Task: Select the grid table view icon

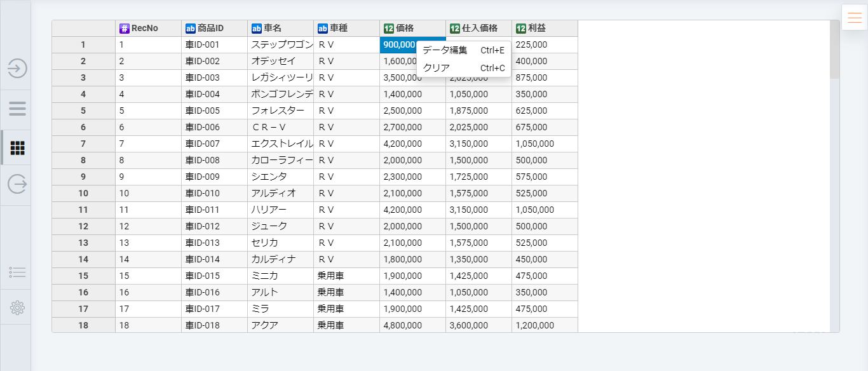Action: (17, 148)
